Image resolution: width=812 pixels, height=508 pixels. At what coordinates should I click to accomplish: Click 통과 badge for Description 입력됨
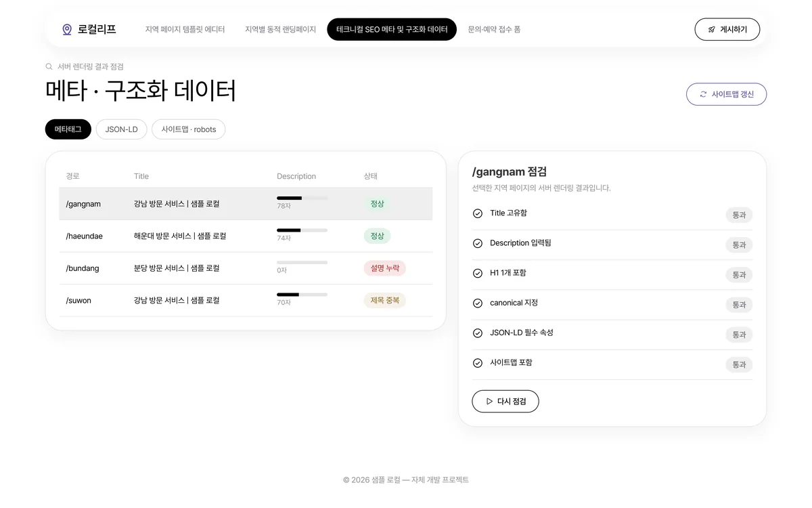pos(739,245)
